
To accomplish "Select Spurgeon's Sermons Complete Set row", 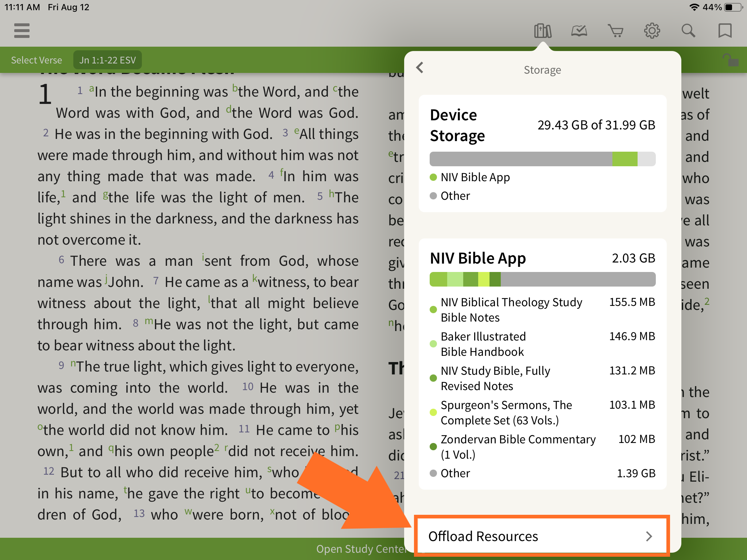I will click(x=542, y=413).
